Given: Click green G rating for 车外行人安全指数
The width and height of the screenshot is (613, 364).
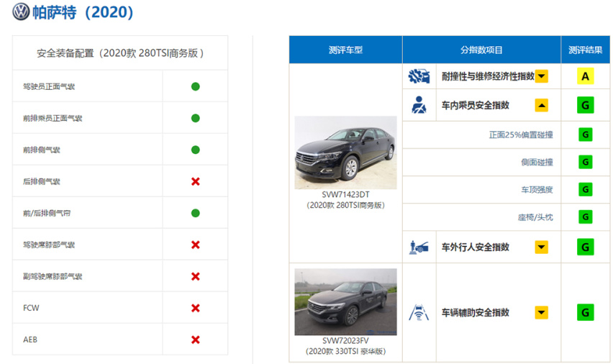Looking at the screenshot, I should coord(585,247).
